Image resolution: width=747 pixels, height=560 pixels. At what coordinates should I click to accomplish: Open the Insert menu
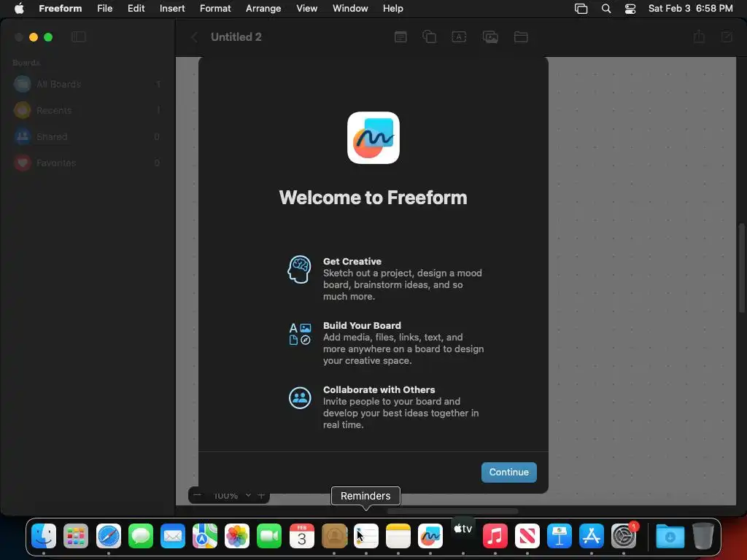pyautogui.click(x=172, y=9)
